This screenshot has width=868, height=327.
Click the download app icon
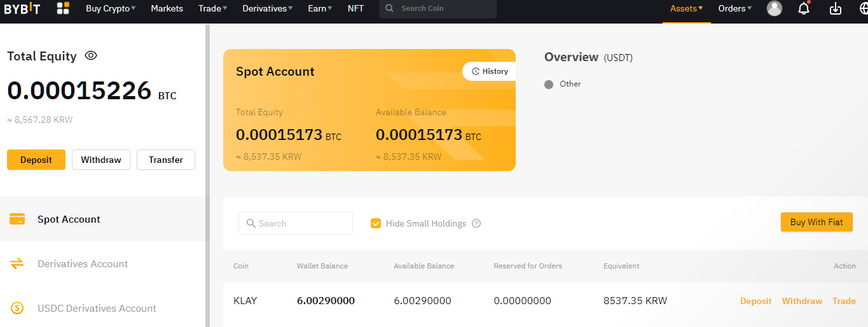tap(836, 8)
